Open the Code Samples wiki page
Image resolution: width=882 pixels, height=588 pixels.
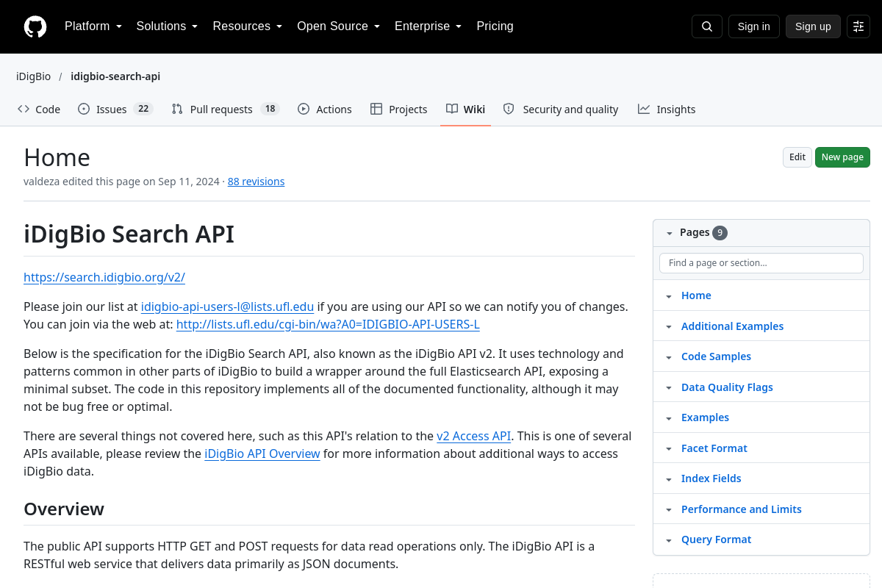coord(716,356)
